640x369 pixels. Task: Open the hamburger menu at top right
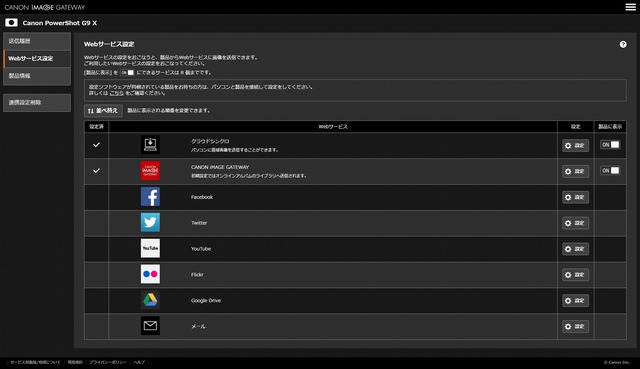click(631, 7)
